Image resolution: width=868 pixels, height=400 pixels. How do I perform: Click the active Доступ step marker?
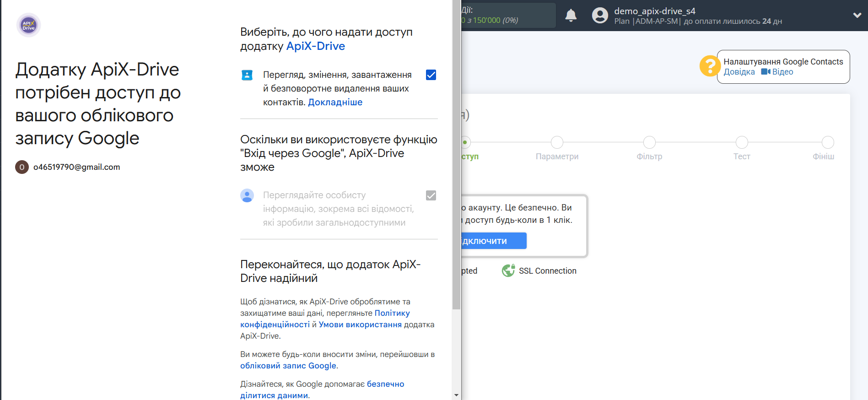click(x=466, y=142)
